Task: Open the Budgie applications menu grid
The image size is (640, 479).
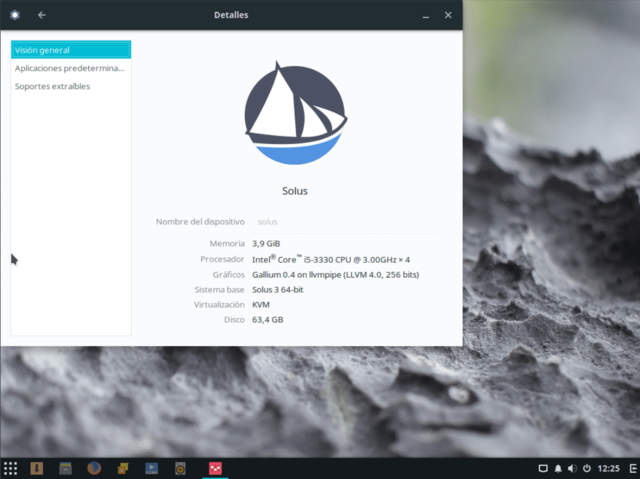Action: tap(10, 468)
